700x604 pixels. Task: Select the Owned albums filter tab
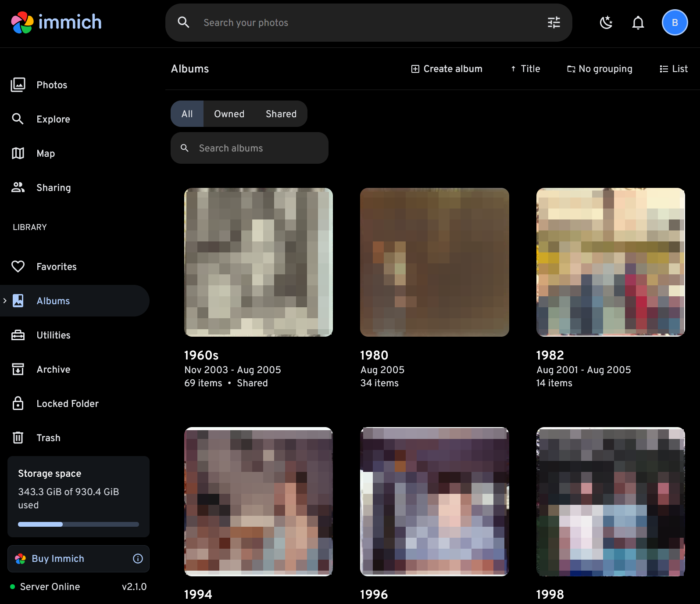click(229, 114)
